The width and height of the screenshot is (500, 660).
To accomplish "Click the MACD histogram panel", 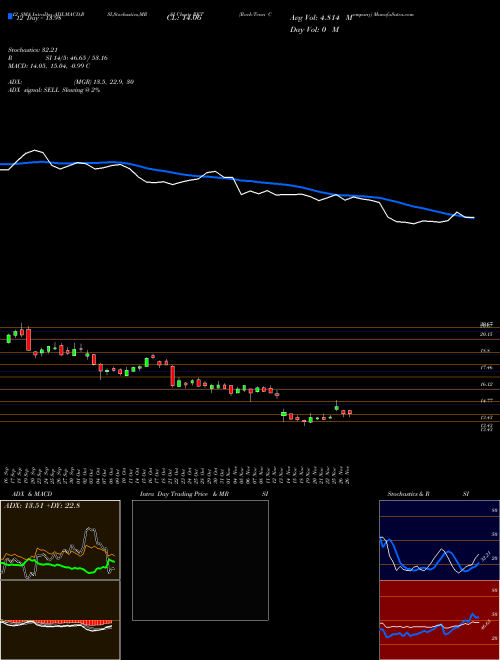I will coord(60,620).
